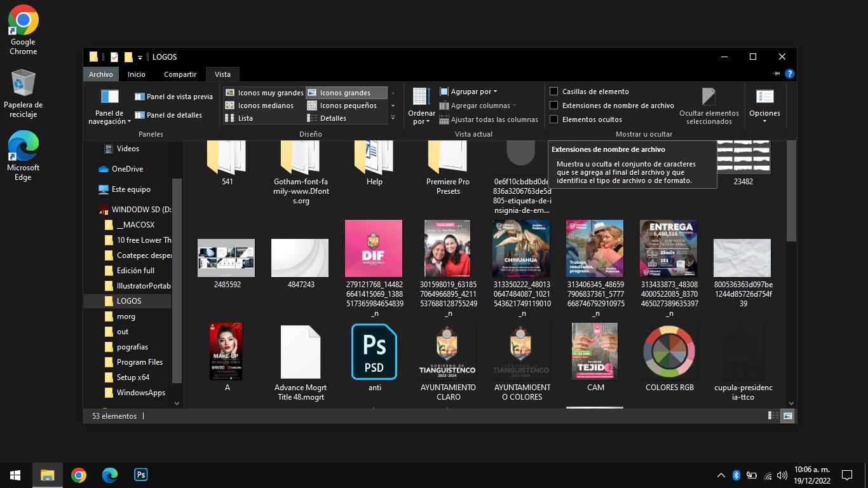Open the anti PSD file icon
Viewport: 868px width, 488px height.
[x=374, y=352]
